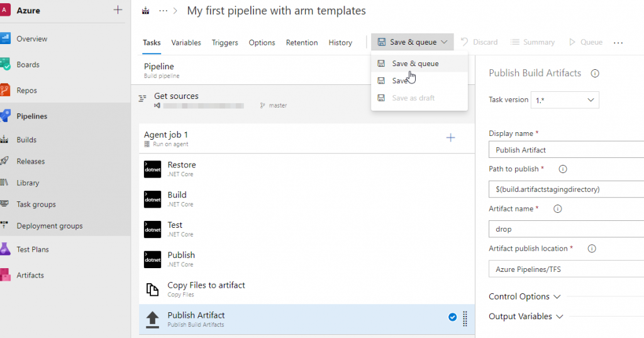Expand Control Options section
Image resolution: width=644 pixels, height=338 pixels.
(x=525, y=296)
